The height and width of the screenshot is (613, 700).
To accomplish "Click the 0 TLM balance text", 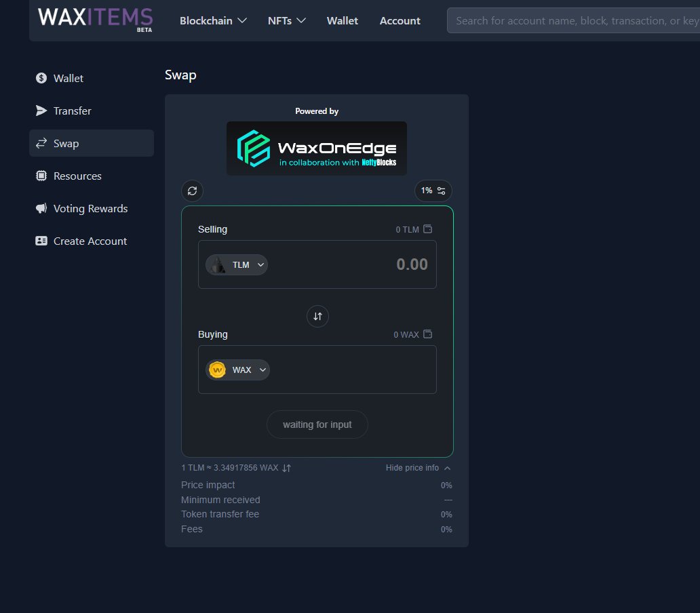I will coord(407,229).
